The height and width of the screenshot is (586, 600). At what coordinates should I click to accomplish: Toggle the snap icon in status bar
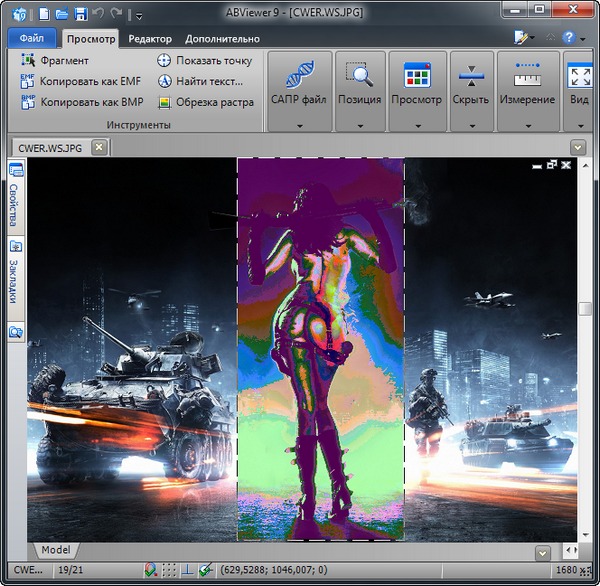point(150,570)
